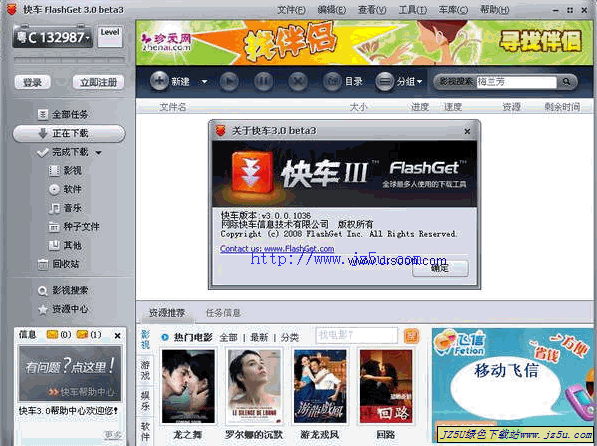
Task: Click the 更多 link in info panel
Action: [x=113, y=435]
